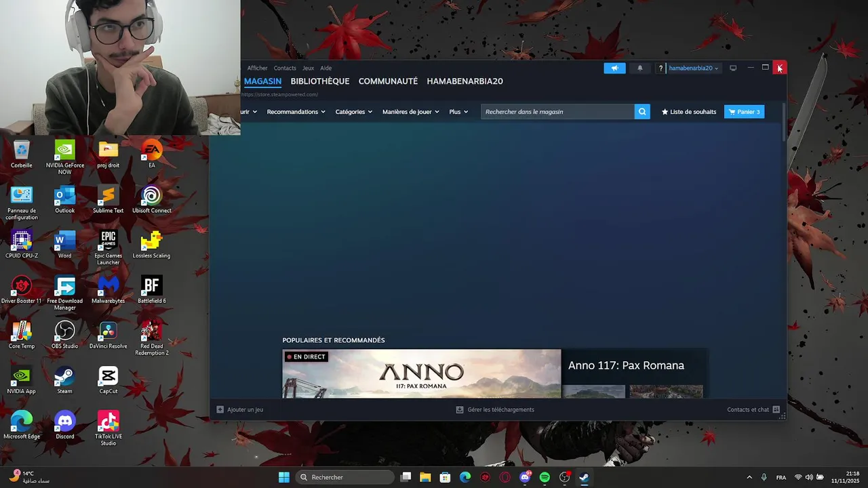
Task: Select the Ubisoft Connect desktop icon
Action: [x=152, y=200]
